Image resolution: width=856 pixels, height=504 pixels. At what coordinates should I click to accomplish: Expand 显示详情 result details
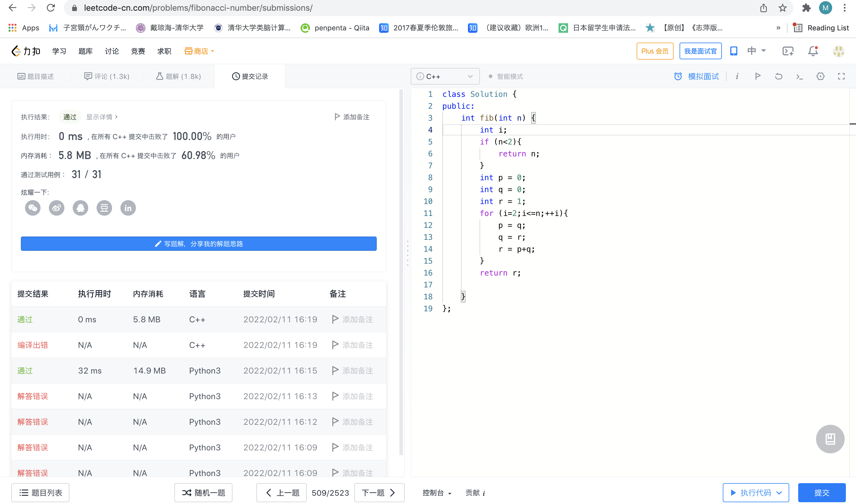pyautogui.click(x=102, y=117)
